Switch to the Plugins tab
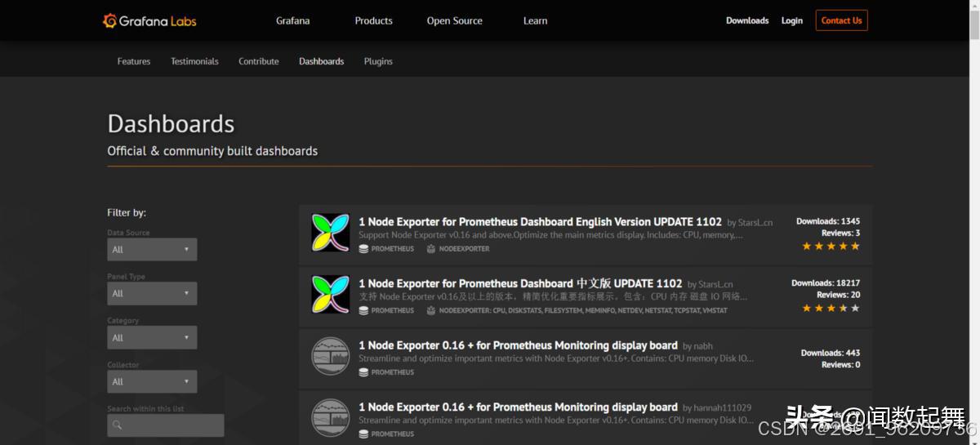Image resolution: width=980 pixels, height=445 pixels. tap(378, 61)
